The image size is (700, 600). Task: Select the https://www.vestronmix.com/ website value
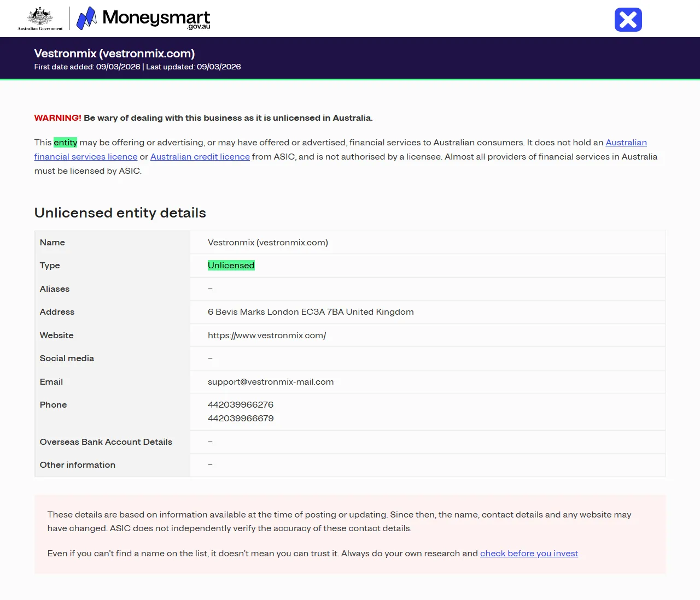(267, 336)
